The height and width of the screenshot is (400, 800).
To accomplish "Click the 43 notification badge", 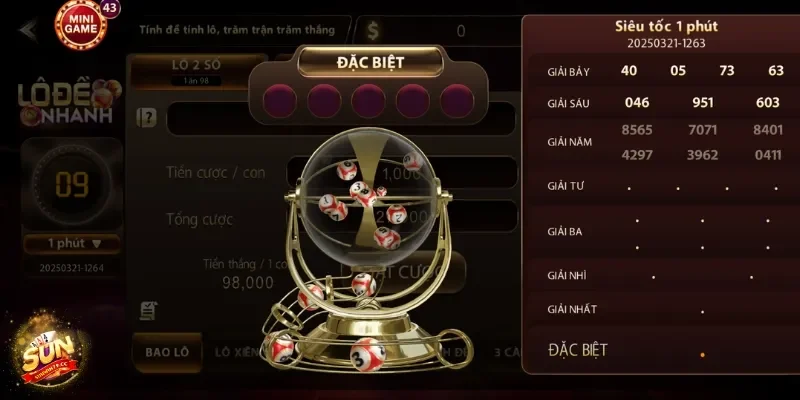I will coord(110,8).
